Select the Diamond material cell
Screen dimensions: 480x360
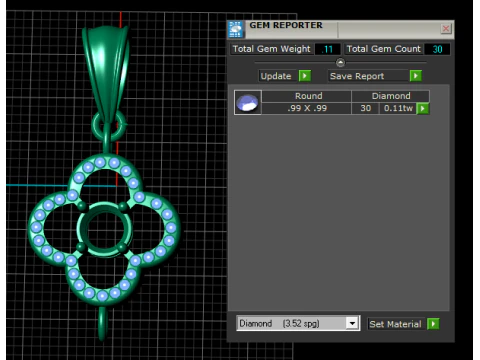[x=391, y=96]
